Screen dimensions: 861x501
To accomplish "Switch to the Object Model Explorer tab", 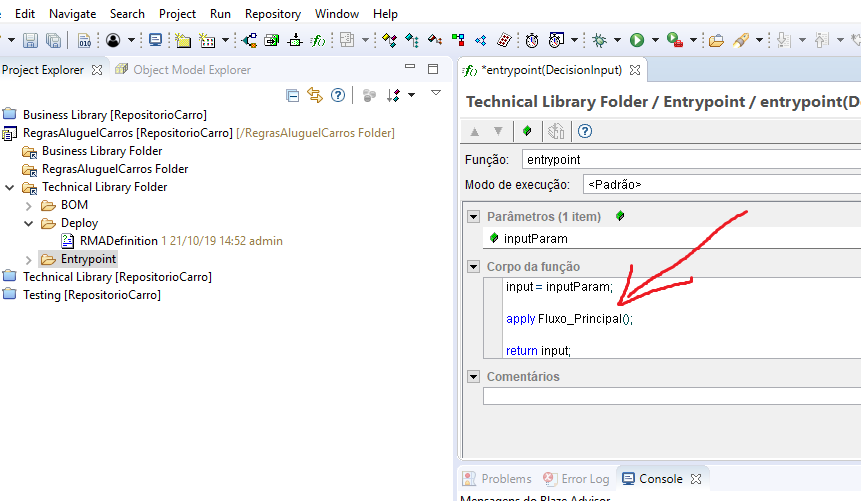I will tap(183, 70).
